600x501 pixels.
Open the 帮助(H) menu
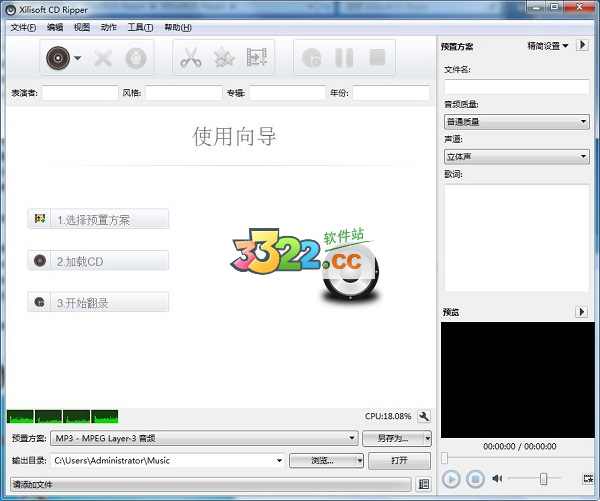pyautogui.click(x=178, y=28)
